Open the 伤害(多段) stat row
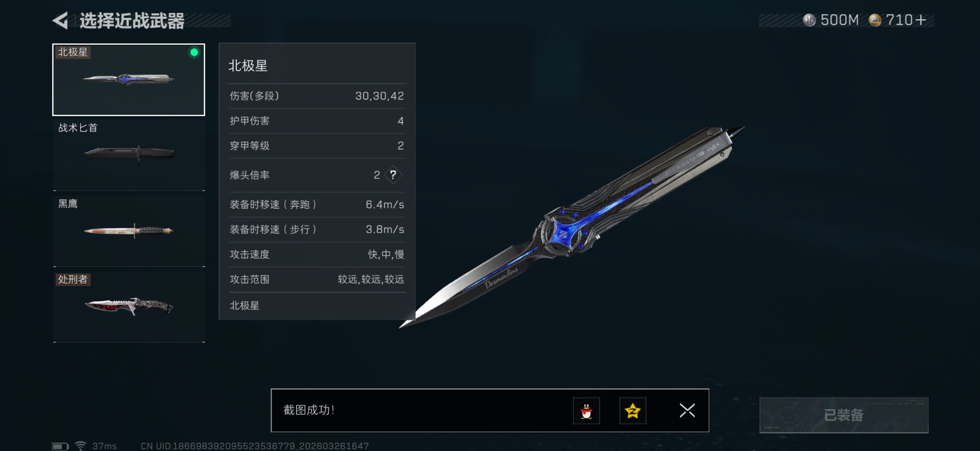 coord(316,96)
